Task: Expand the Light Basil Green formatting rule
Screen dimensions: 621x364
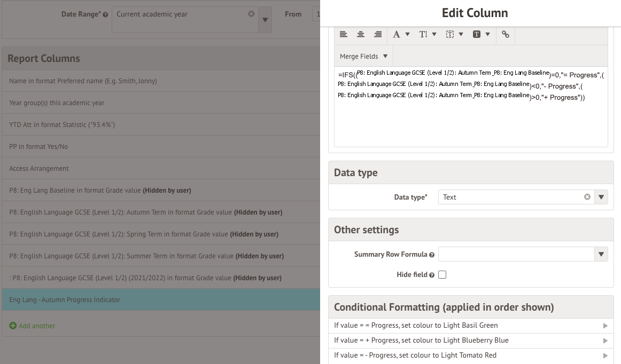Action: pos(605,325)
